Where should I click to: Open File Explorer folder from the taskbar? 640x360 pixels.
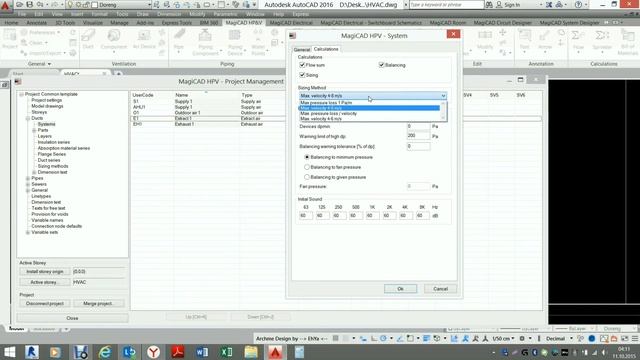coord(251,352)
